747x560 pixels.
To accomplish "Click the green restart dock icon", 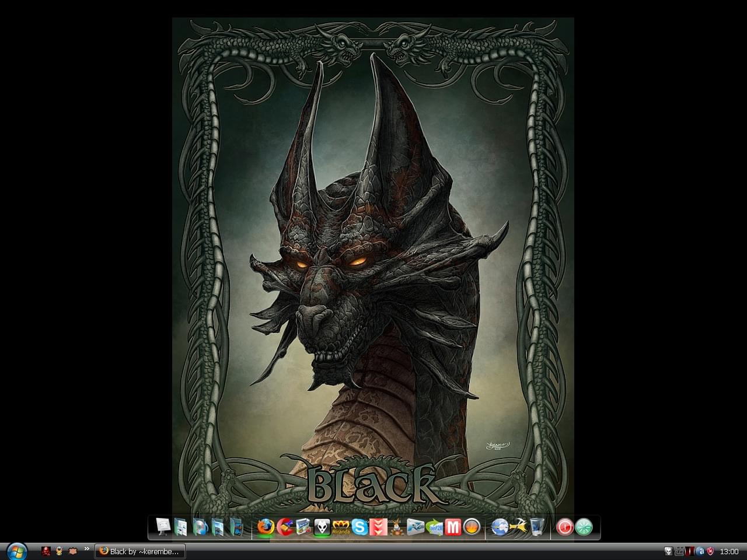I will pos(584,527).
